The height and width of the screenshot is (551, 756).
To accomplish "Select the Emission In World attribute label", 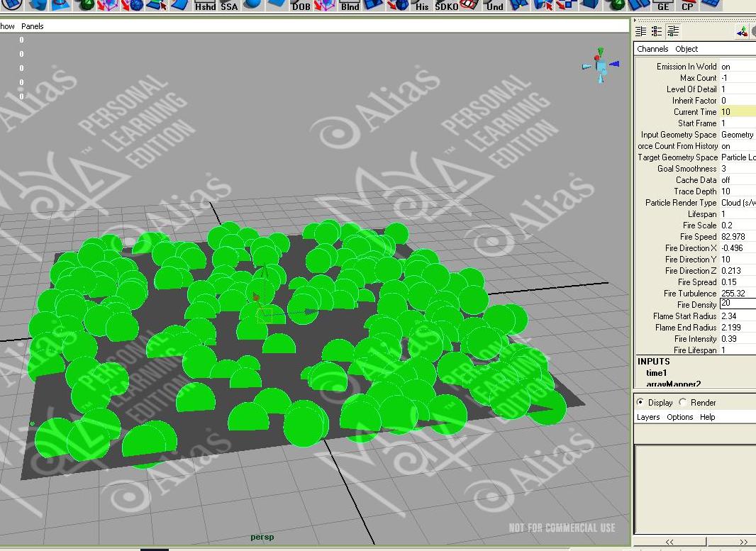I will 686,67.
